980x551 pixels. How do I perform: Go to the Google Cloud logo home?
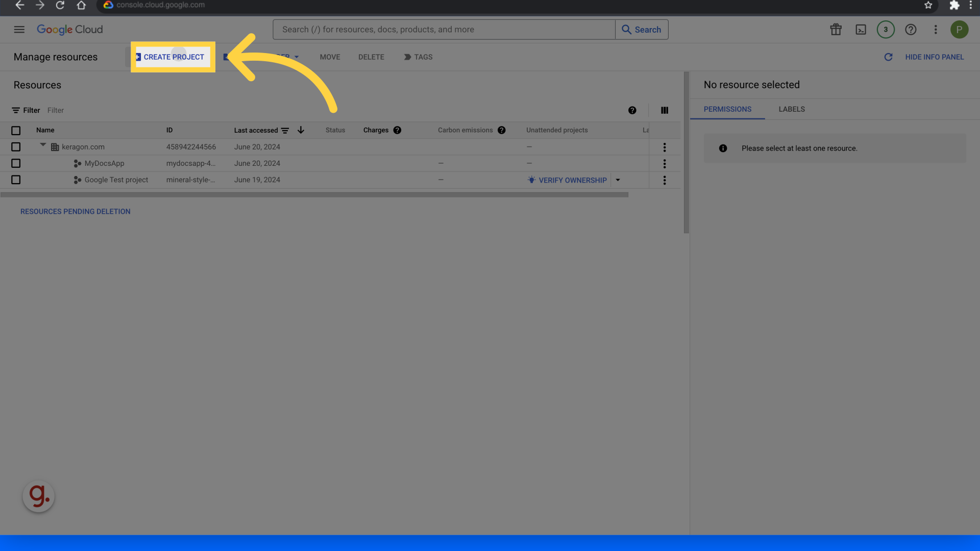point(70,30)
